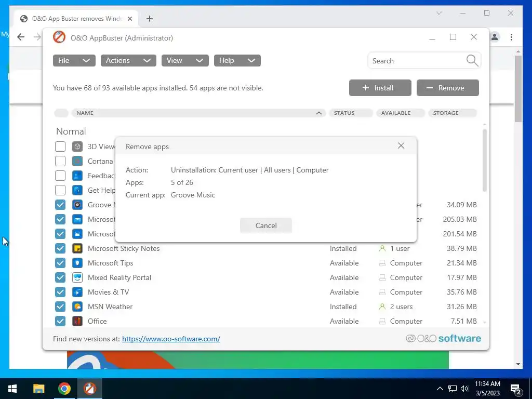Open the Help dropdown menu

click(237, 60)
